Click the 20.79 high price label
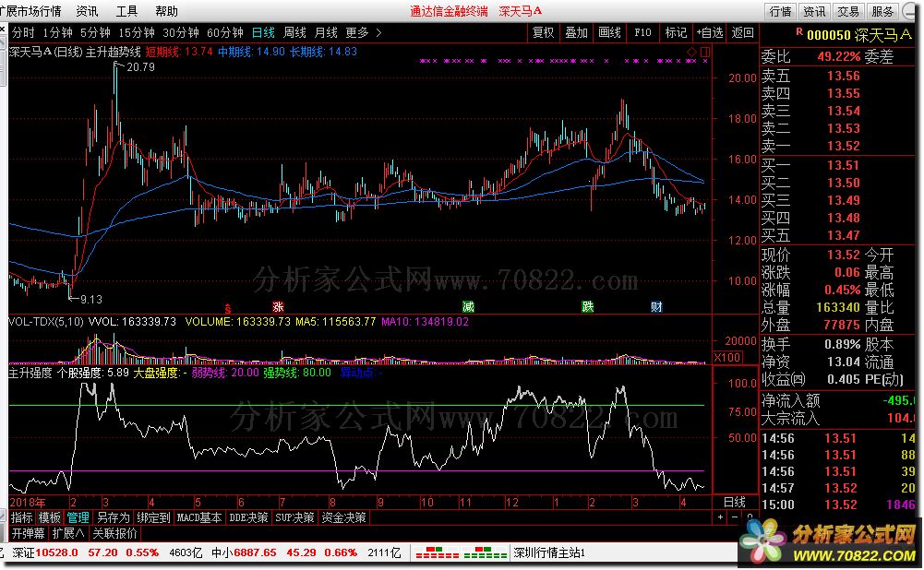The height and width of the screenshot is (570, 924). (141, 67)
